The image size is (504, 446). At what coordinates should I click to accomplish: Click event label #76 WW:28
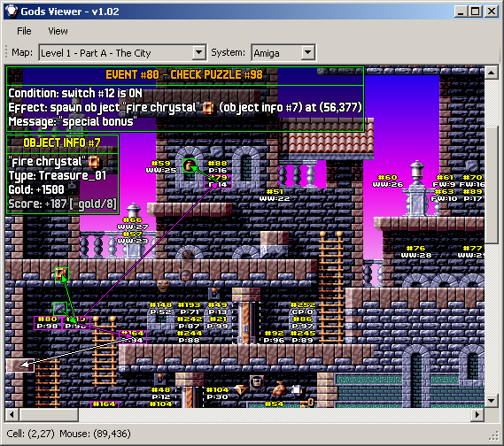point(416,251)
